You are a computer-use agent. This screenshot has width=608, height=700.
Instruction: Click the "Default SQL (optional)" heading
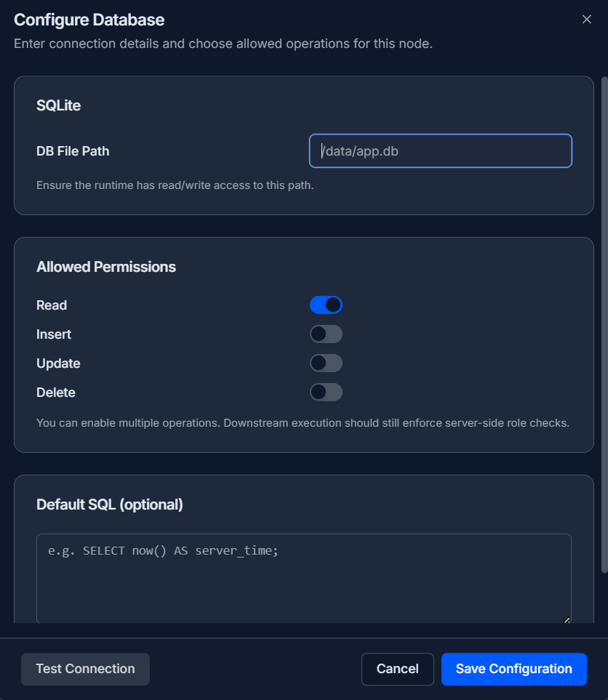pyautogui.click(x=110, y=504)
